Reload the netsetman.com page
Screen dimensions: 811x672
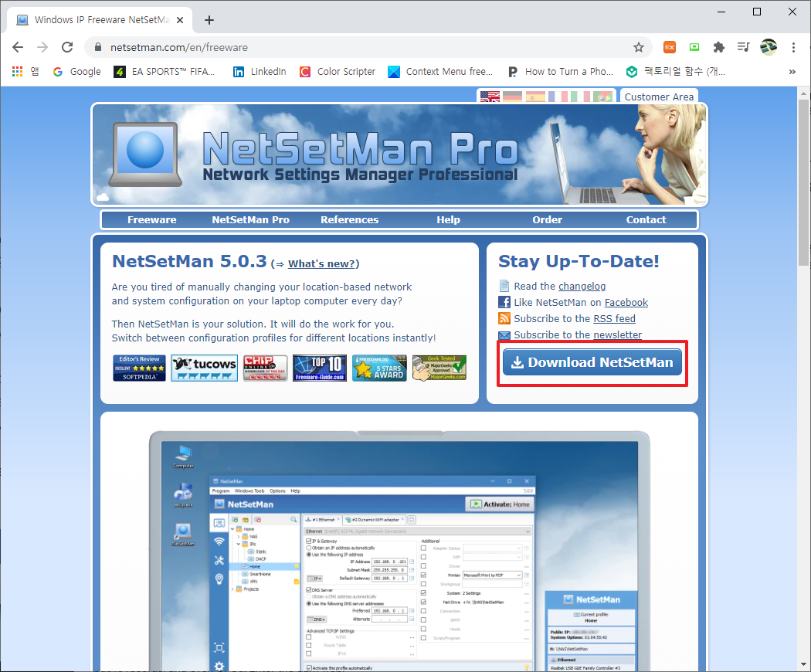click(x=67, y=47)
